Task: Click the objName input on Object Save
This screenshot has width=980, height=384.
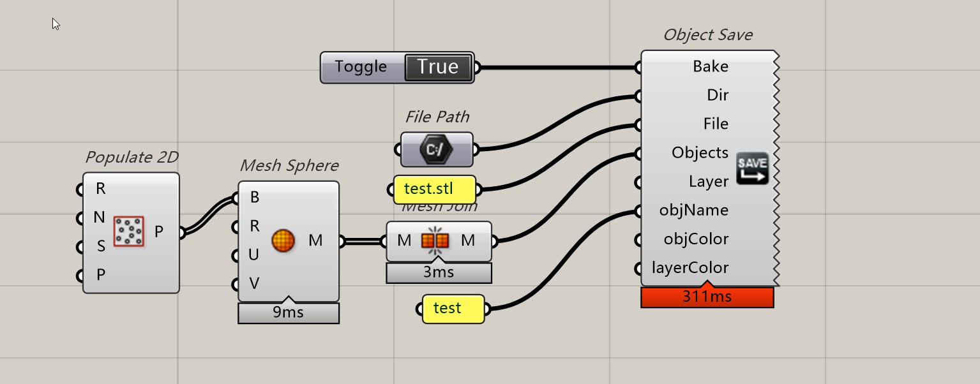Action: point(694,210)
